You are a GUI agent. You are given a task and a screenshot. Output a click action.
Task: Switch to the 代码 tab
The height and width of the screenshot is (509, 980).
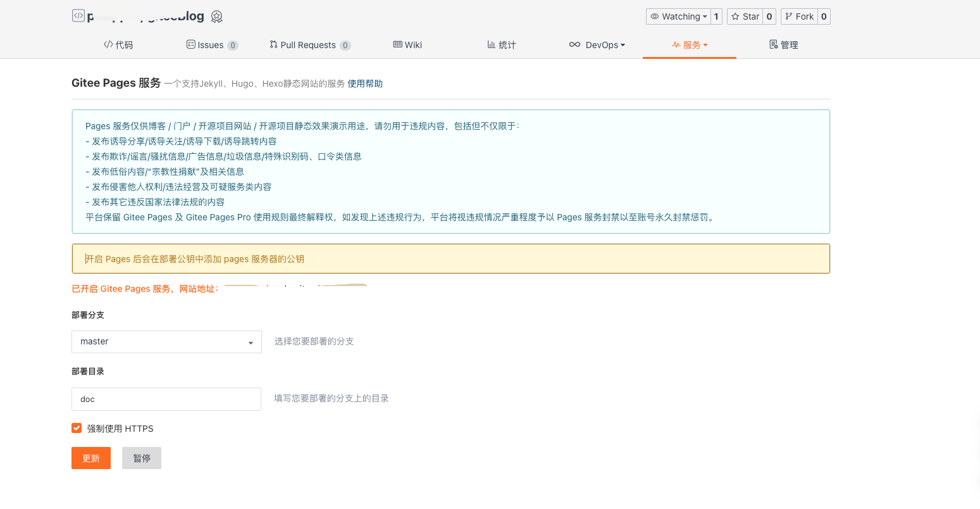(x=118, y=45)
